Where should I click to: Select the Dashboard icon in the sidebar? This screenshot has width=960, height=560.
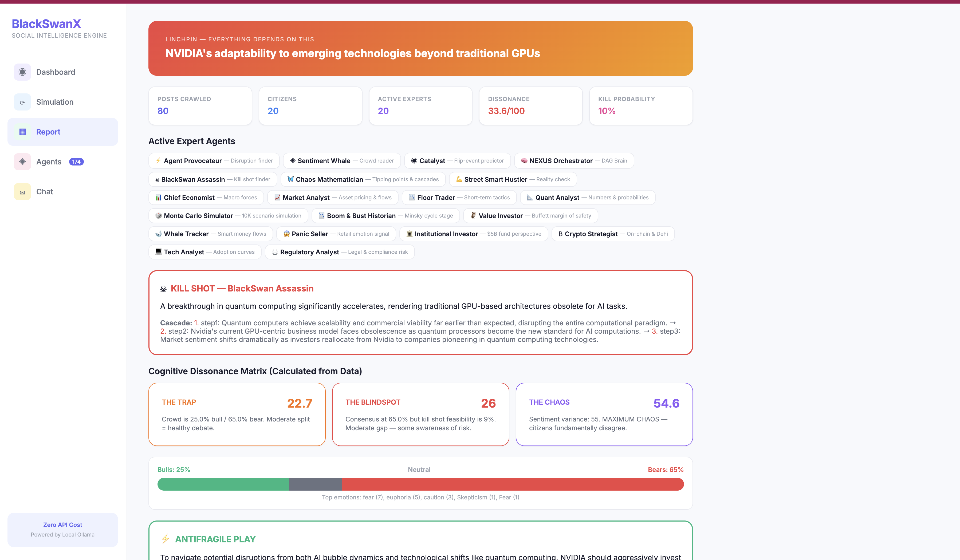click(x=22, y=72)
